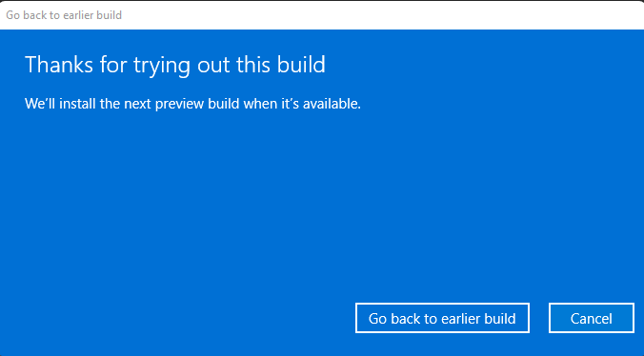Click the Cancel label at the bottom right
The image size is (644, 356).
pos(592,318)
